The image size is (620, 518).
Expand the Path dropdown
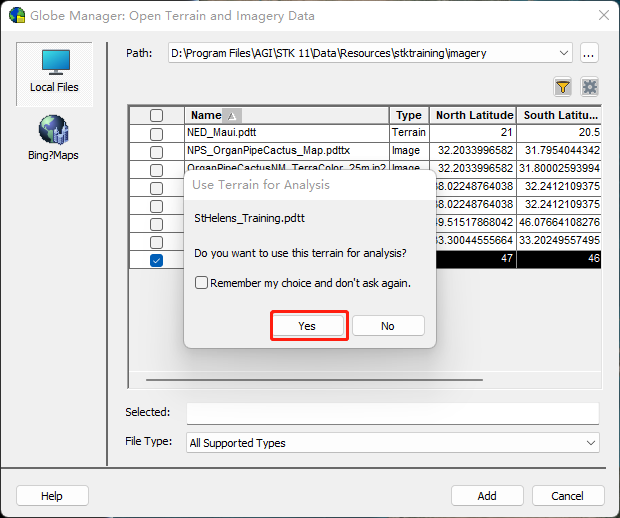point(564,53)
